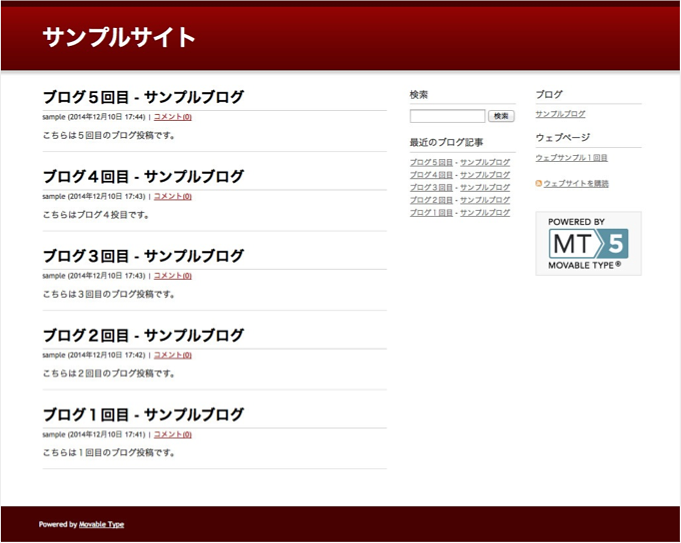The image size is (681, 543).
Task: Open the ブログ１回目 - サンプルブログ post heading
Action: pyautogui.click(x=143, y=415)
